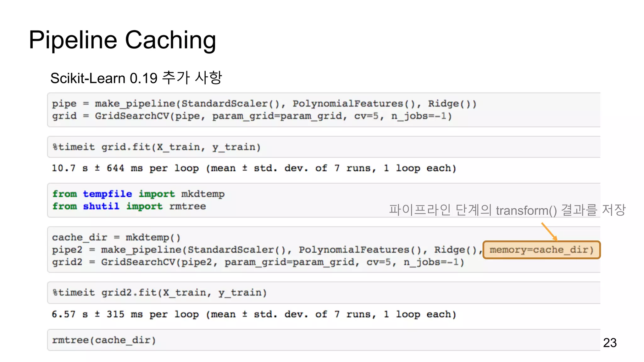This screenshot has height=362, width=644.
Task: Click the GridSearchCV grid definition line
Action: click(x=252, y=116)
